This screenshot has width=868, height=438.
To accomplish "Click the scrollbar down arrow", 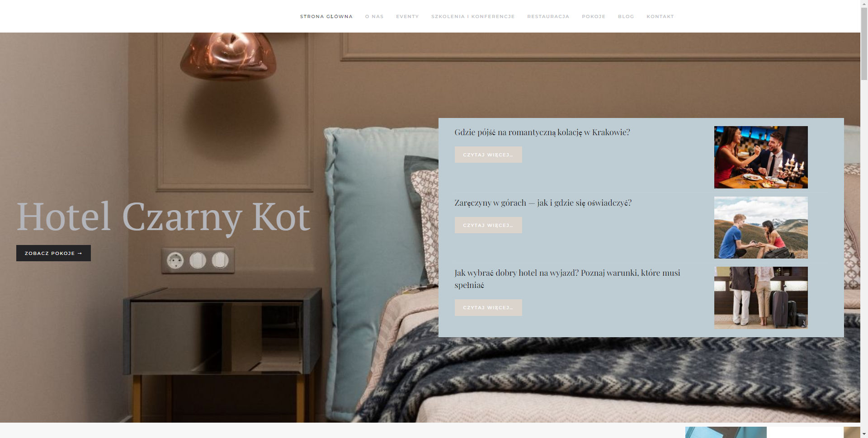I will [x=864, y=434].
